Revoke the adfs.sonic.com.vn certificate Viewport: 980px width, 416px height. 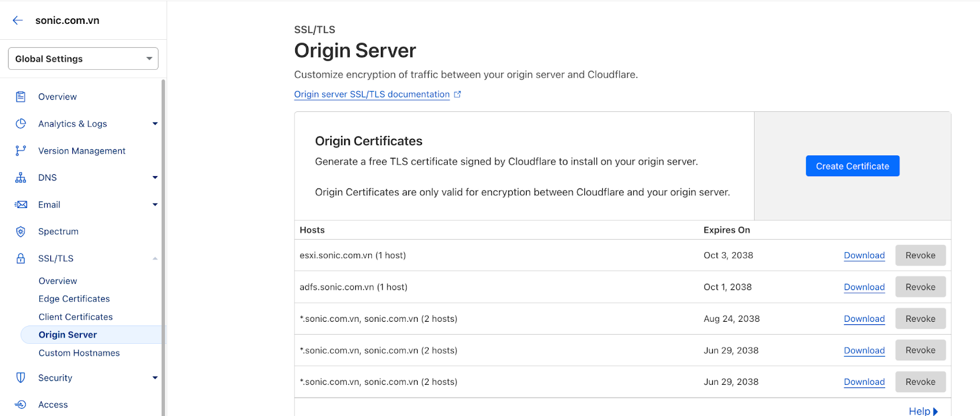tap(921, 287)
